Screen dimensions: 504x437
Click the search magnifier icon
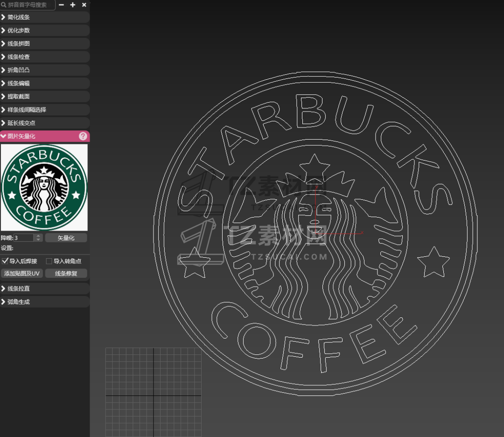(x=4, y=5)
